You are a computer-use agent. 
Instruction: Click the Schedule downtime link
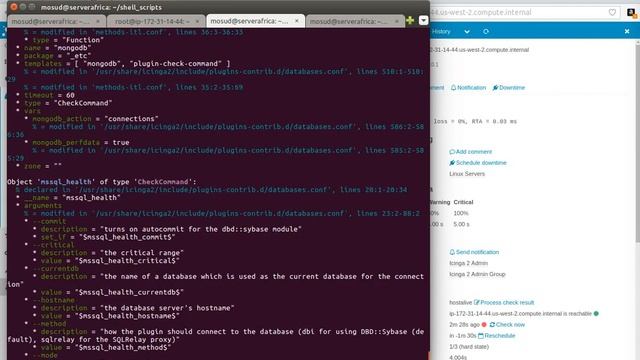click(481, 163)
